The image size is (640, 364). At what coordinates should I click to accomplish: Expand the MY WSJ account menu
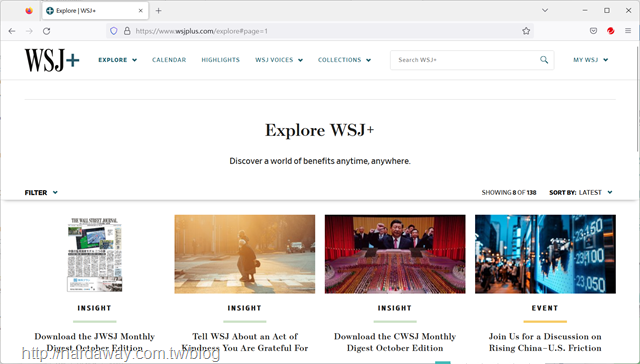(x=591, y=60)
